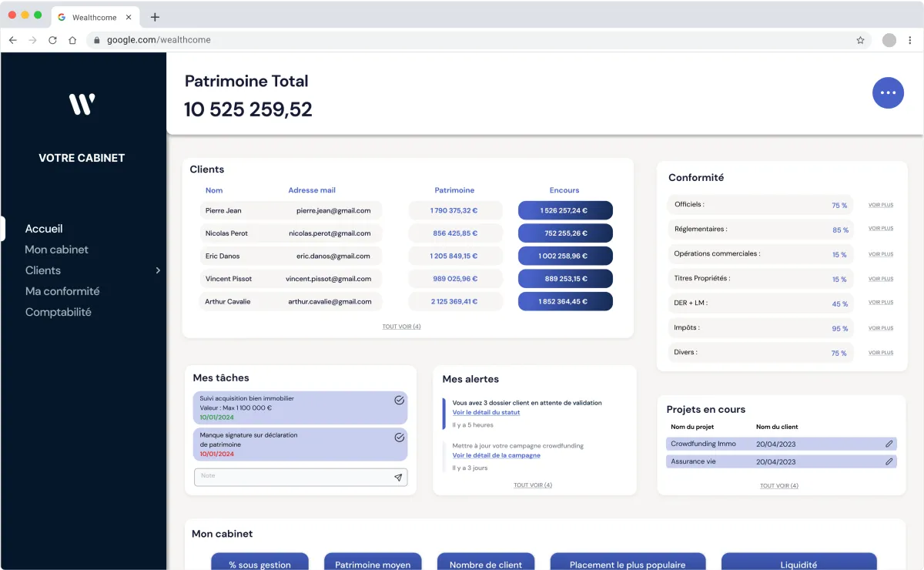Click Voir plus for Titres Propriétés
This screenshot has width=924, height=570.
(881, 279)
